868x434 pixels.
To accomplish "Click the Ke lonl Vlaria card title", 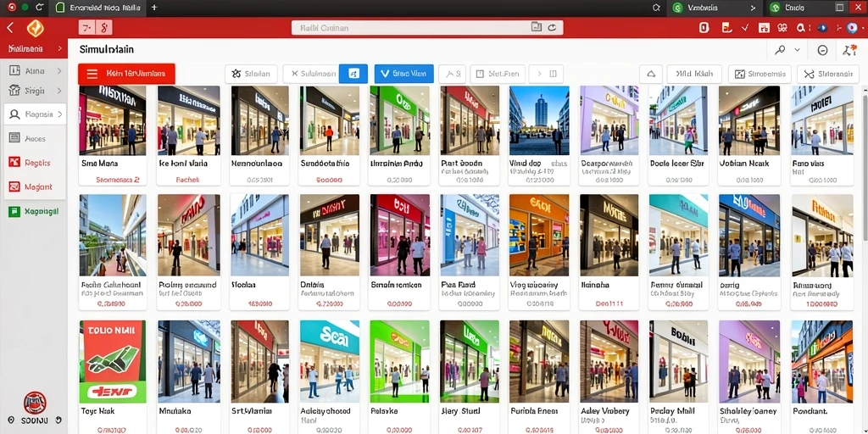I will coord(183,164).
